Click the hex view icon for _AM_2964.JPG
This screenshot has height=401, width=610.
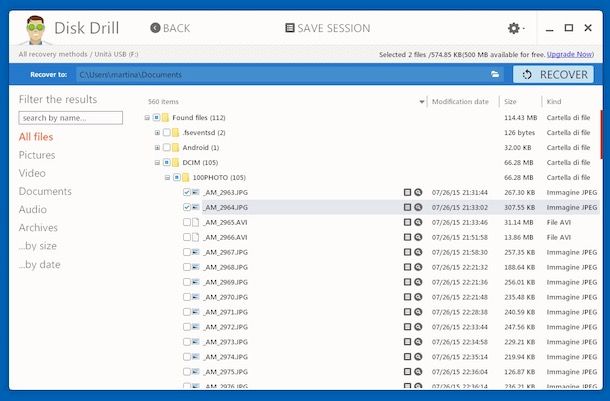[407, 207]
